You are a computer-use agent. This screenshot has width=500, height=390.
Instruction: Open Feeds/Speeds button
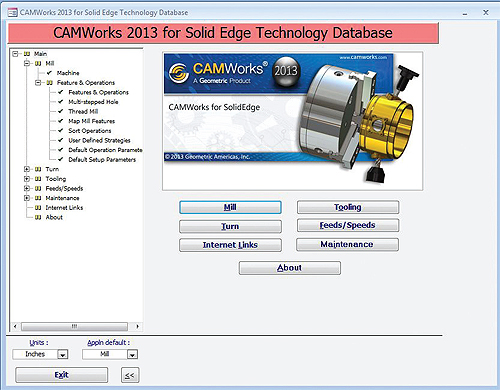point(348,225)
